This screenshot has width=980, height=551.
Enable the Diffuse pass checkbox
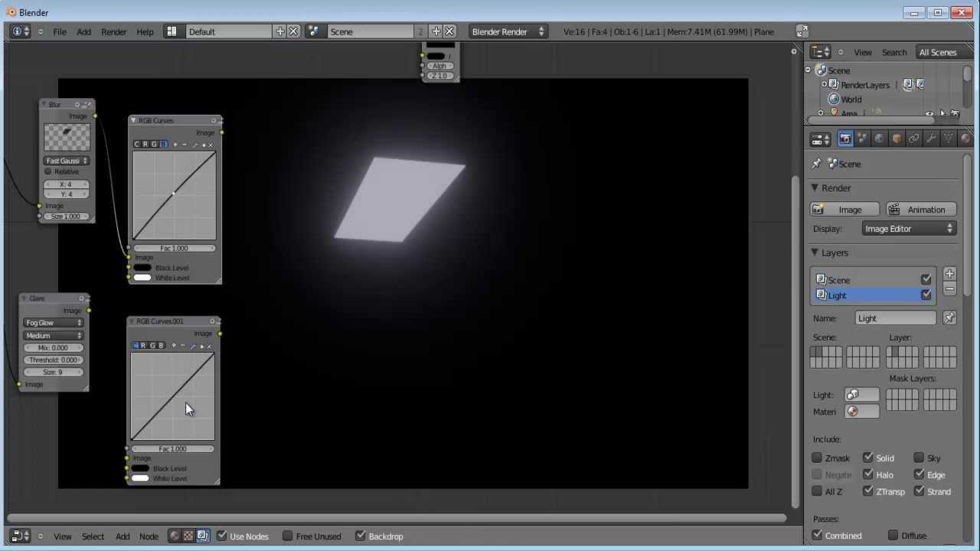[893, 535]
